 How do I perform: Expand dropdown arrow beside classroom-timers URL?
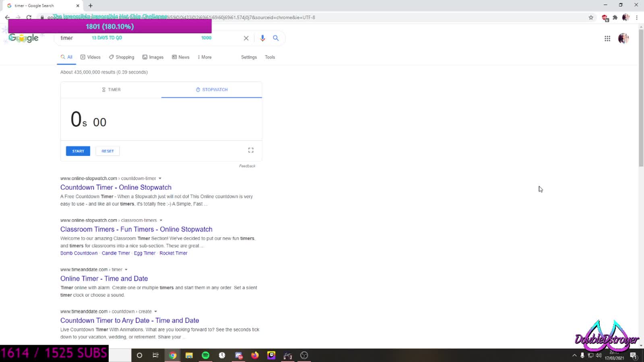click(161, 220)
